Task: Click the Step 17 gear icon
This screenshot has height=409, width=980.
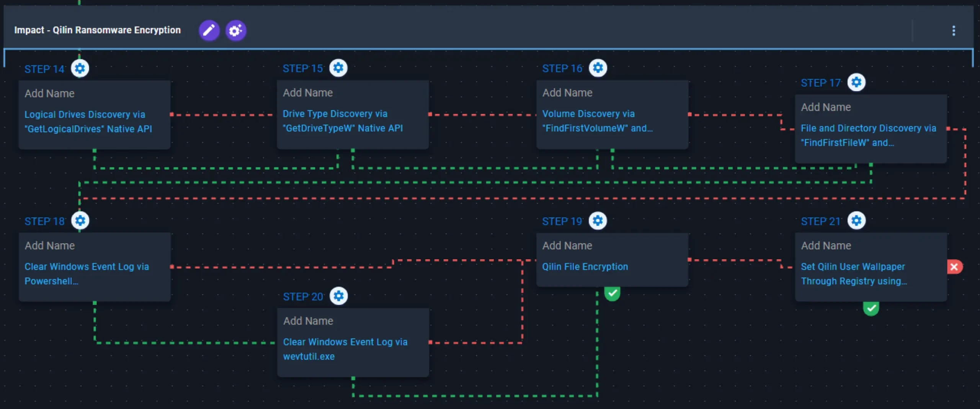Action: [x=856, y=82]
